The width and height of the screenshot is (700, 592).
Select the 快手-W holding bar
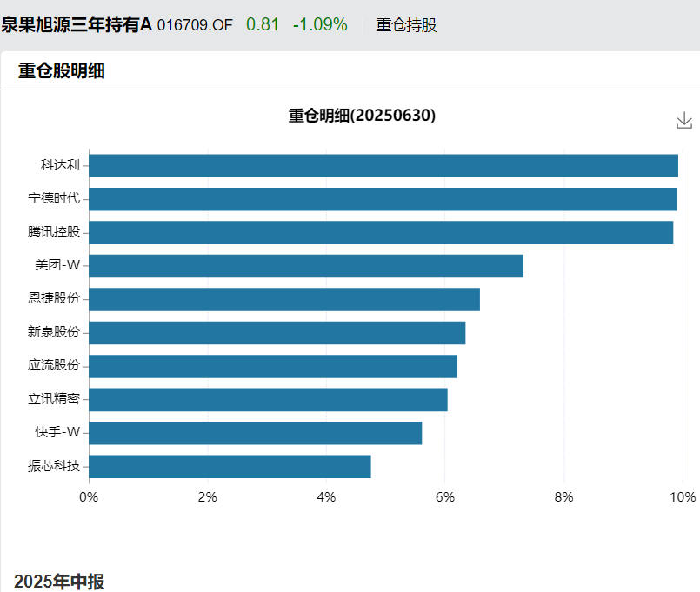click(256, 433)
